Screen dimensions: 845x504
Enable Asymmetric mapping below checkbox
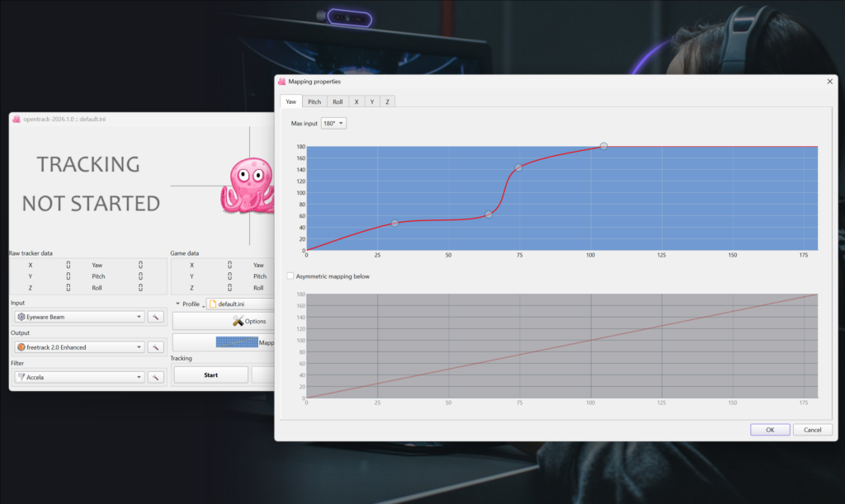point(290,276)
